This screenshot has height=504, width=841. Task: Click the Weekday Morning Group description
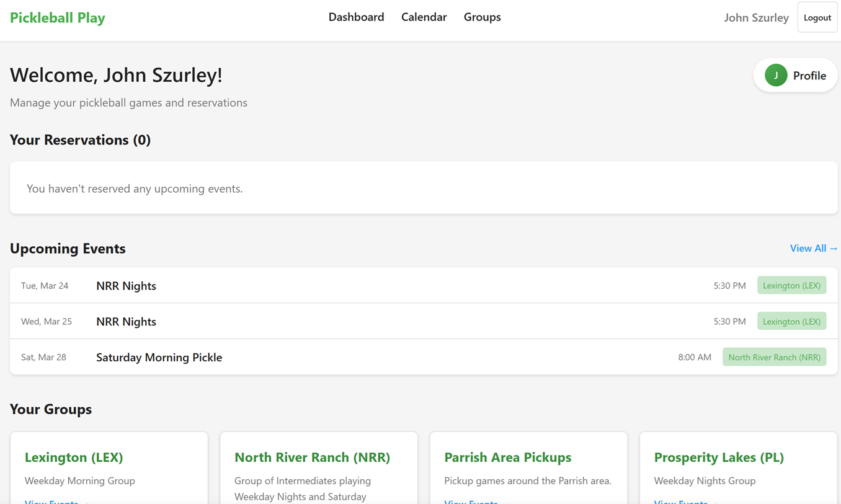79,480
